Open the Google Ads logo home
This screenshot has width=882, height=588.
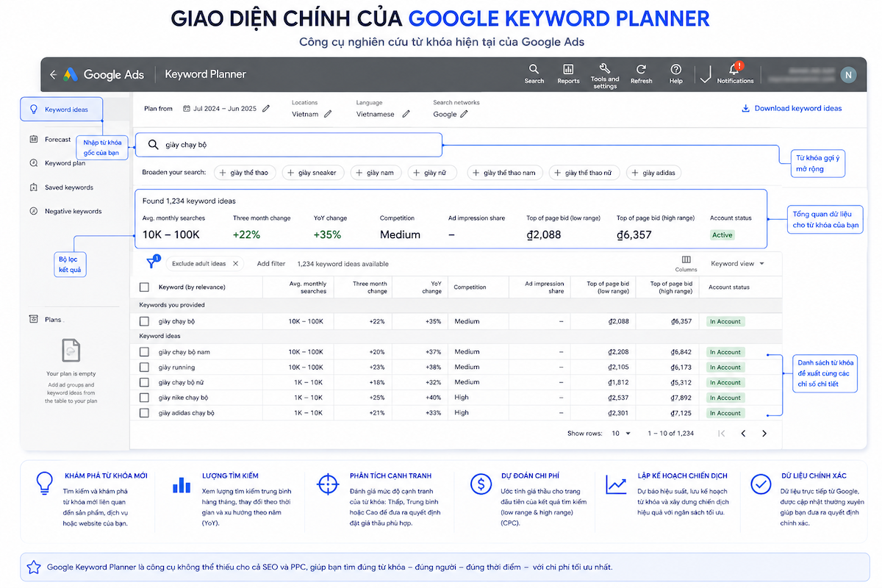tap(70, 74)
